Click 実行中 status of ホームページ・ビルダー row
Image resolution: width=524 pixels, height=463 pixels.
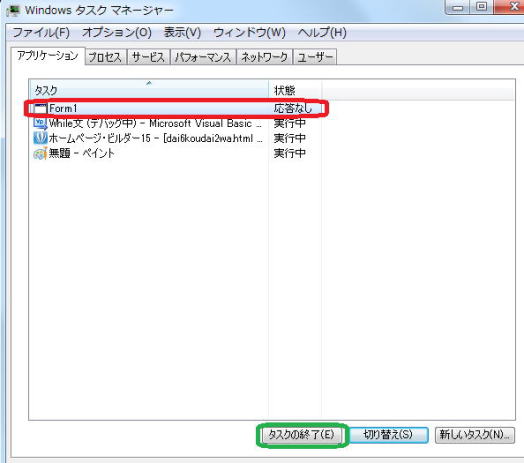[290, 138]
